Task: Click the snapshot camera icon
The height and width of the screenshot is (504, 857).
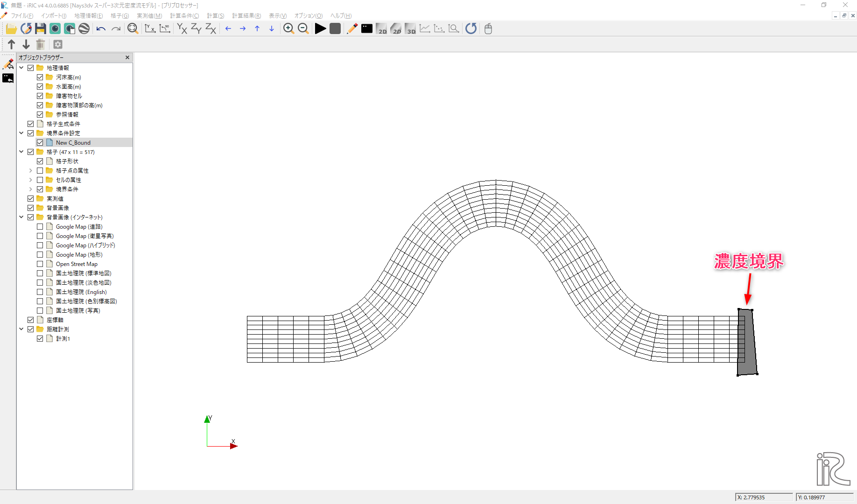Action: click(x=55, y=29)
